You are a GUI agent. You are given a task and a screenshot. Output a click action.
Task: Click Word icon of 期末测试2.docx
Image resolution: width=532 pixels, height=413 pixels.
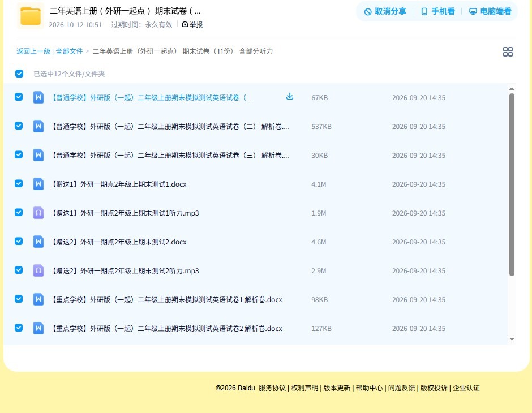click(x=38, y=242)
